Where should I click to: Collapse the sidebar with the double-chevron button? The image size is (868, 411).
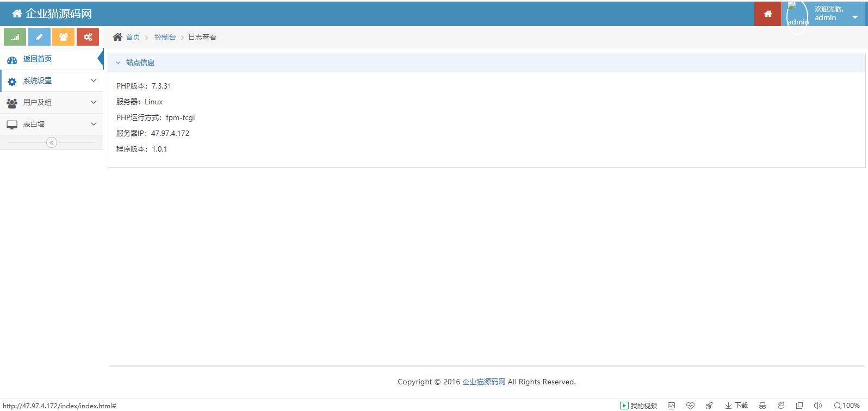point(52,142)
